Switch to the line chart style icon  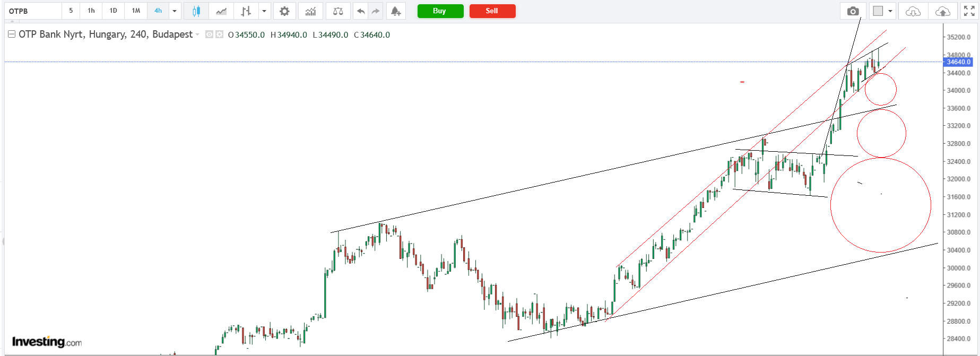(221, 11)
